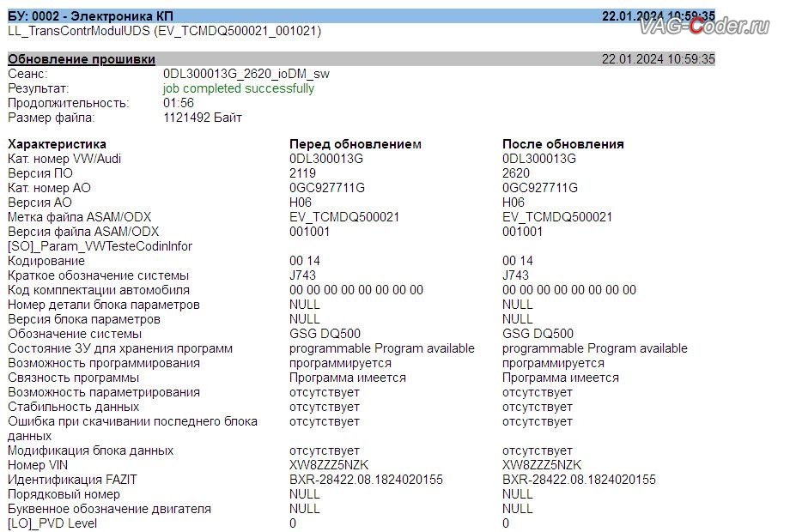Click the timestamp in the Обновление прошивки bar

pos(658,59)
